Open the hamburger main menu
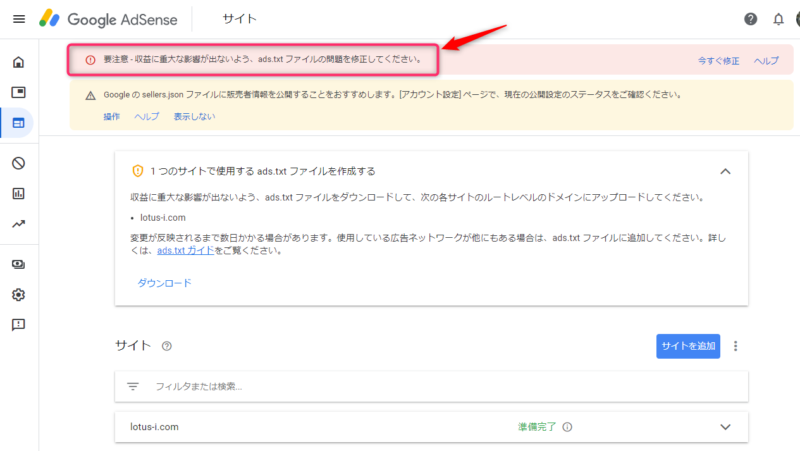Image resolution: width=800 pixels, height=451 pixels. pyautogui.click(x=19, y=19)
